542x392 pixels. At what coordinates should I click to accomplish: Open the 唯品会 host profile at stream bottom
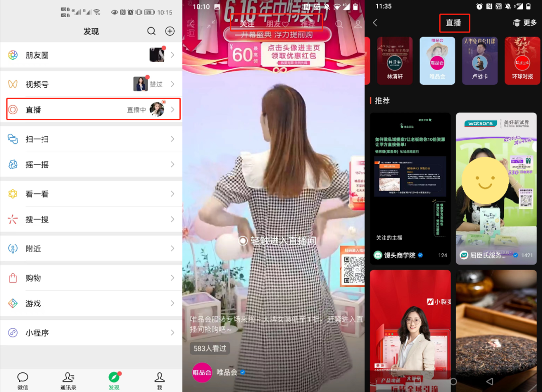202,372
